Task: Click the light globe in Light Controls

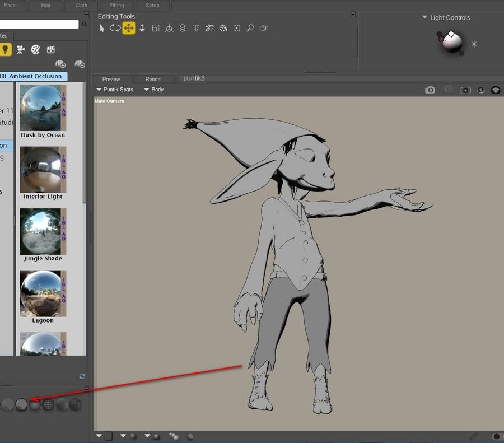Action: (451, 43)
